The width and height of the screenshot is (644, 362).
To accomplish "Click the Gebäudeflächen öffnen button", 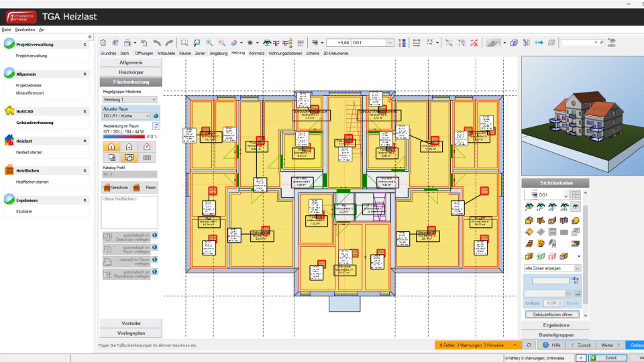I will point(552,314).
